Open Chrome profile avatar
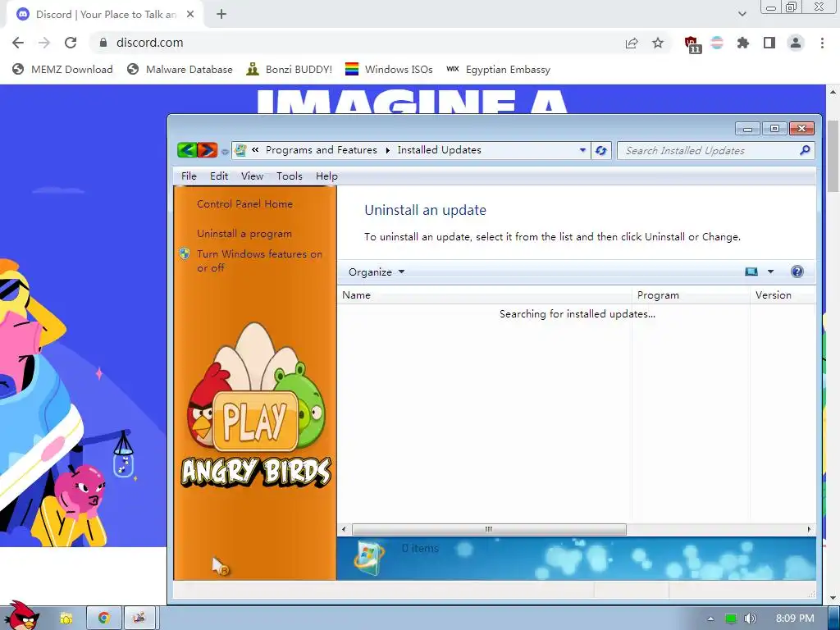 [x=796, y=43]
